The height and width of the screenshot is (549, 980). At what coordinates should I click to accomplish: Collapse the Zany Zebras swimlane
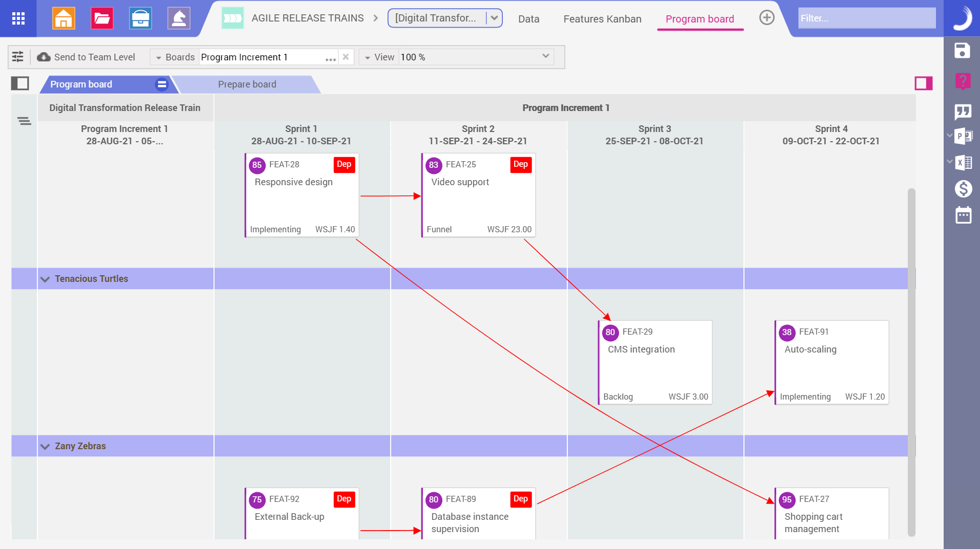pos(45,446)
